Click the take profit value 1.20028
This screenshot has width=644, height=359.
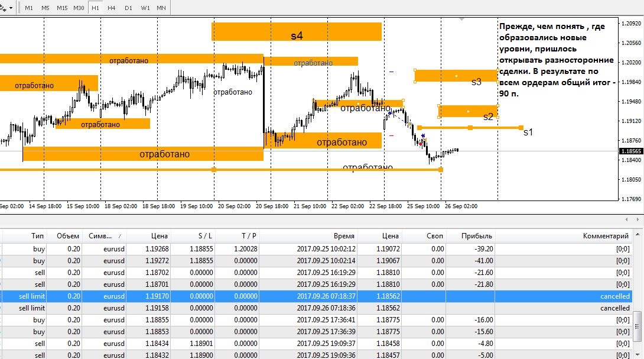tap(246, 249)
